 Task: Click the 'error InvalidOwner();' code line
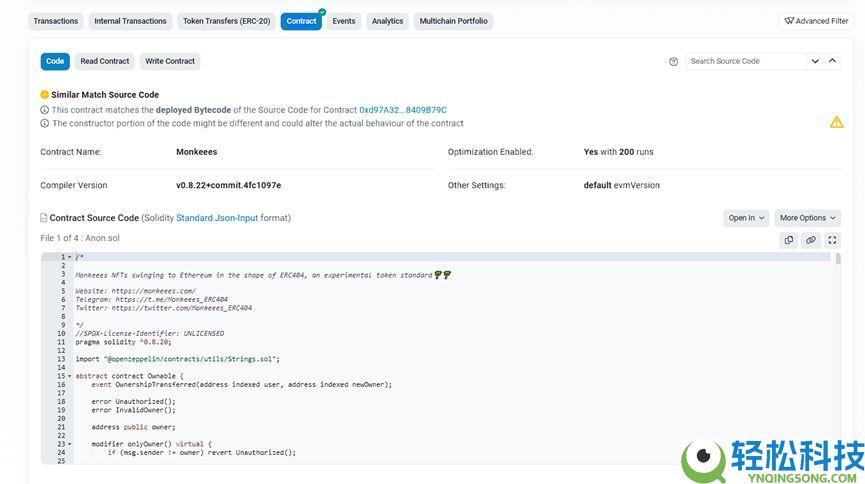tap(134, 410)
